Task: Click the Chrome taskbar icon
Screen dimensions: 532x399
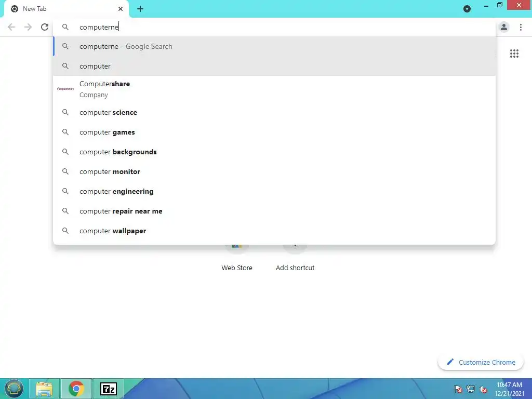Action: point(76,389)
